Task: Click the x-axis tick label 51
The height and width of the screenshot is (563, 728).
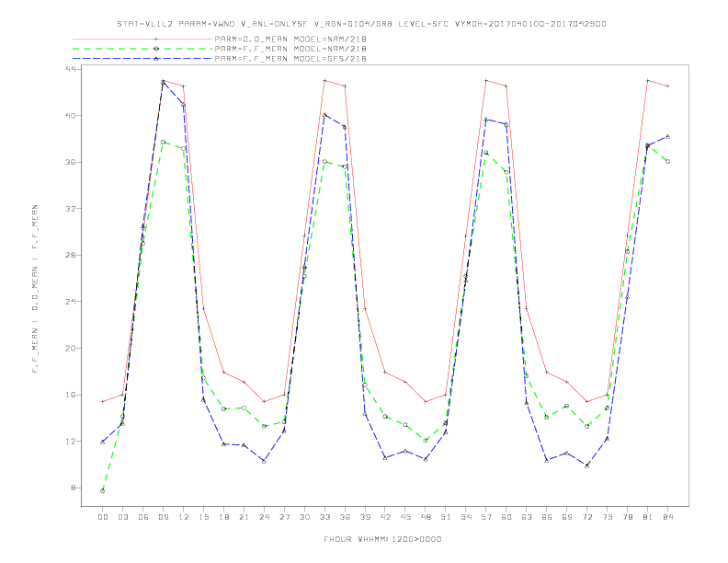Action: [446, 517]
